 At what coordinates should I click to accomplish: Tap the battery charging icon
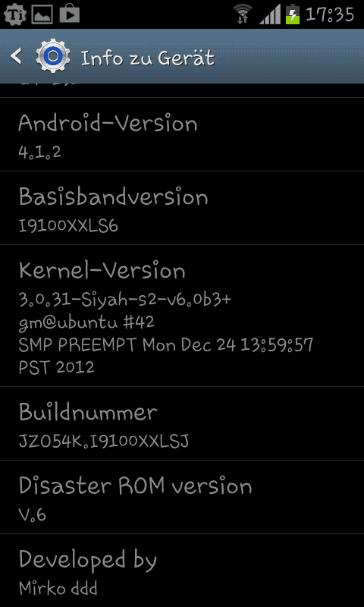coord(293,14)
